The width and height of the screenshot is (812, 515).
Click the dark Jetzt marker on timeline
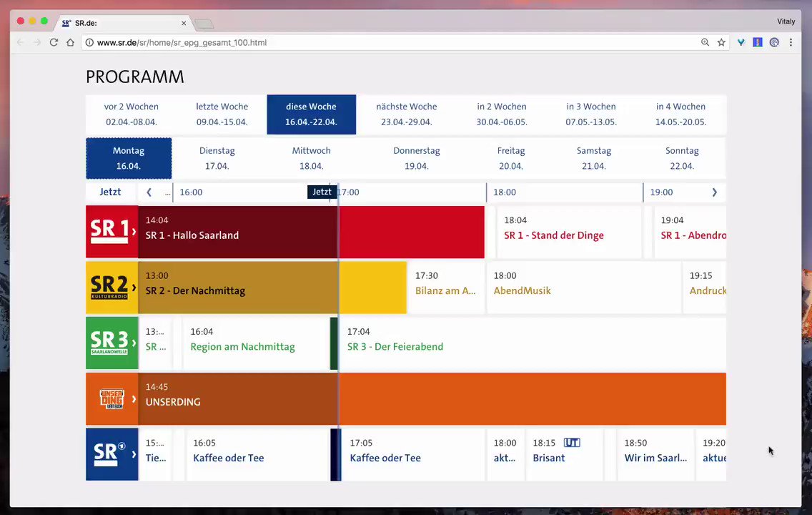pos(322,192)
